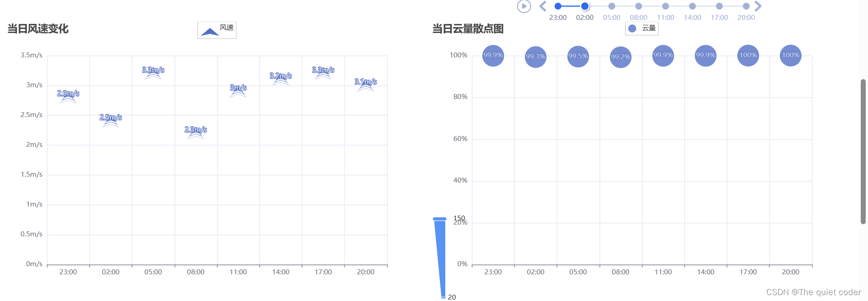Select the 23:00 timeline point
Screen dimensions: 868x301
[x=558, y=6]
